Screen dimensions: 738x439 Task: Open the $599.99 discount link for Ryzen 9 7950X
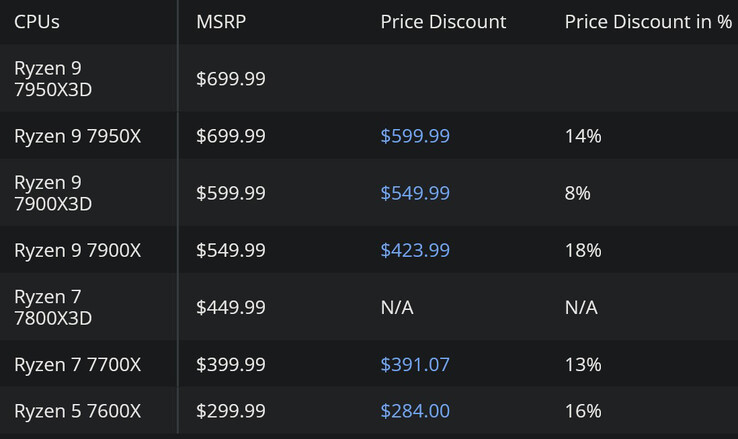coord(415,136)
